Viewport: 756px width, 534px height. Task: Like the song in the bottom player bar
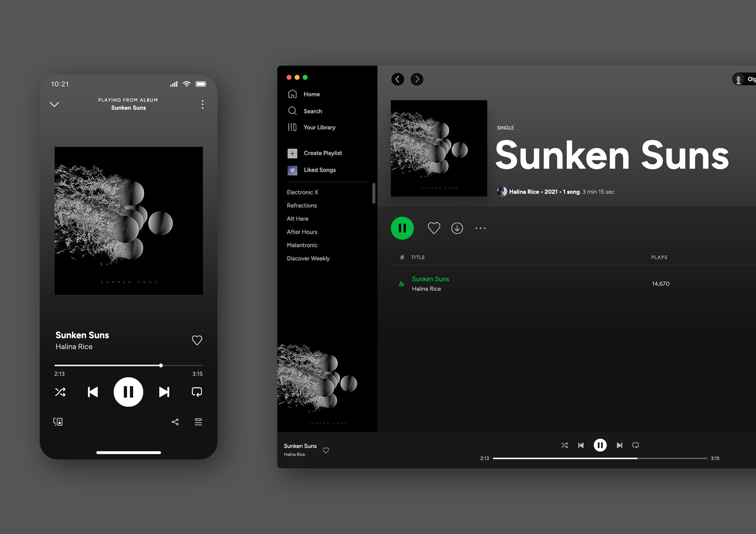(326, 451)
